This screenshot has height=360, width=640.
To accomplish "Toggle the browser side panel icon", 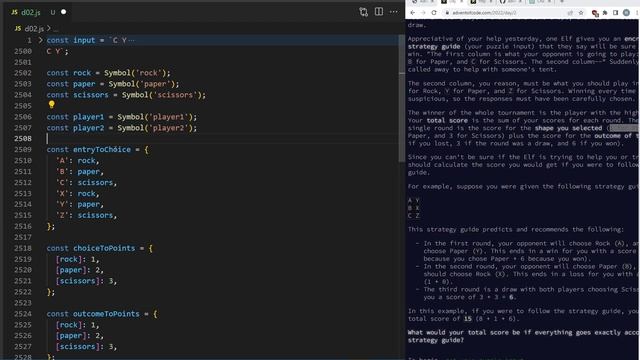I will tap(616, 13).
